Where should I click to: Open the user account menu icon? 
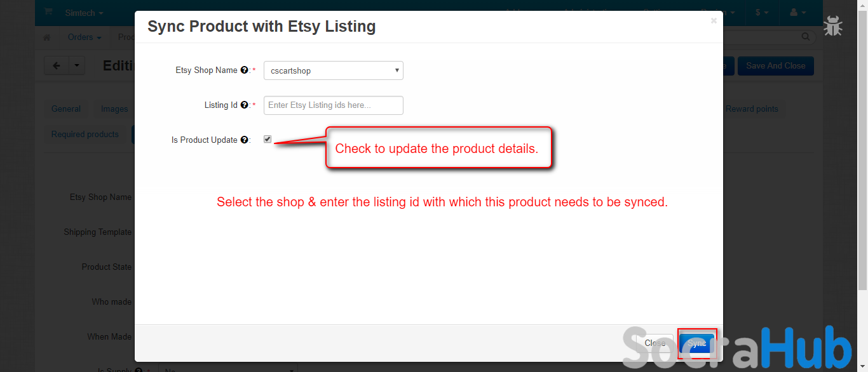(797, 13)
